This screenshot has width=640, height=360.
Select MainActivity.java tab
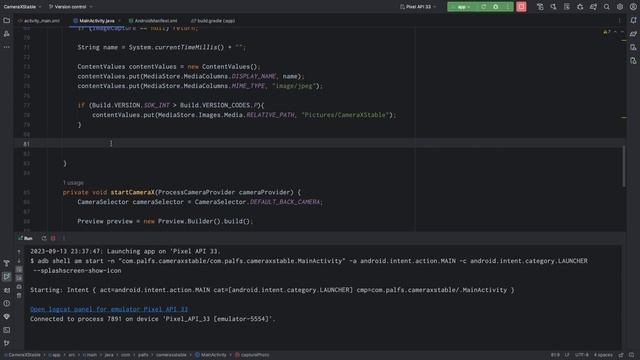coord(96,21)
